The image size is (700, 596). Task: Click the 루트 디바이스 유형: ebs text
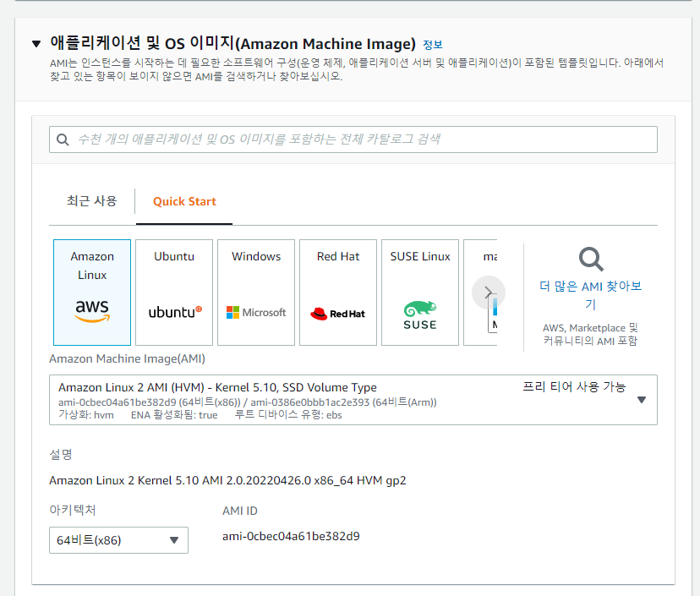(x=288, y=415)
